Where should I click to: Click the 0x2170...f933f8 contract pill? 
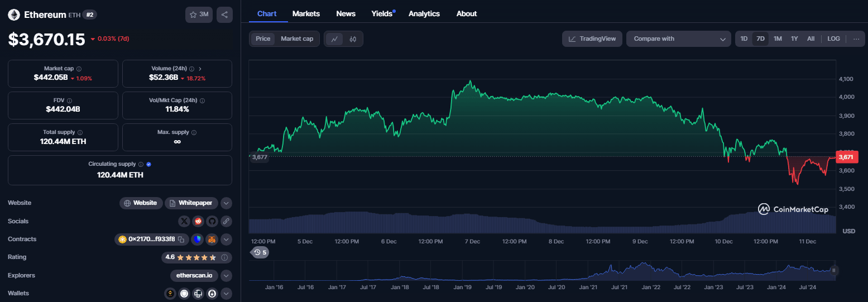tap(152, 239)
